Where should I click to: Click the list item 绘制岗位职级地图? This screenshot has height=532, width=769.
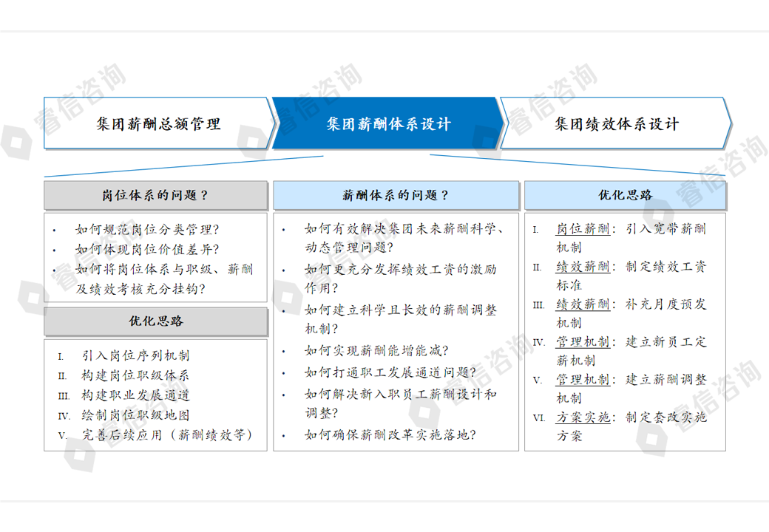click(x=135, y=415)
